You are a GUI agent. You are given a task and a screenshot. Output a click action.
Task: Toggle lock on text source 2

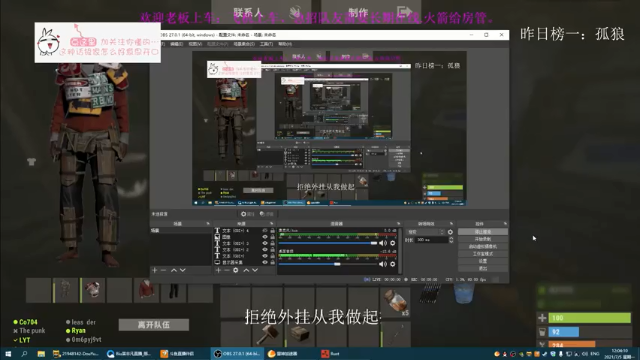point(272,249)
